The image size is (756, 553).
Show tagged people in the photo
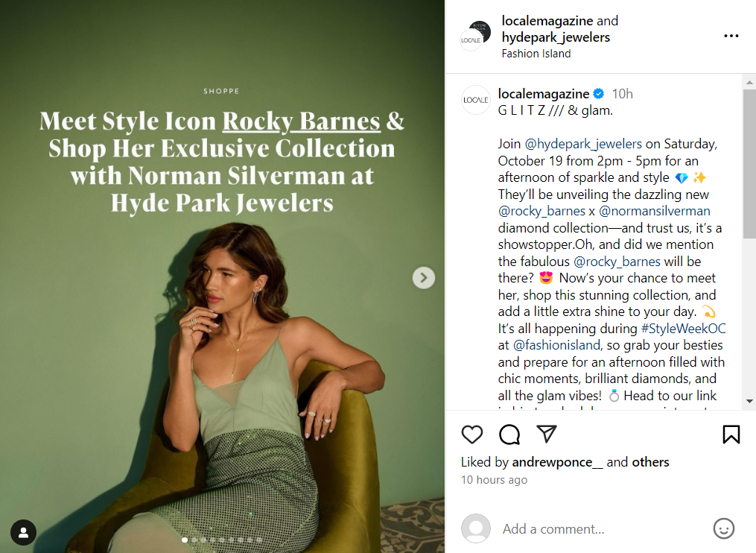(24, 532)
